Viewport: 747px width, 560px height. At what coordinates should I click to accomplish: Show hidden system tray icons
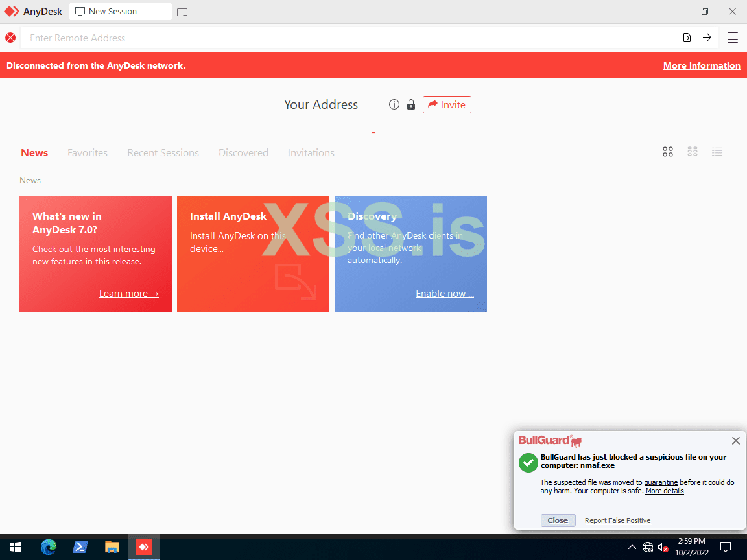click(632, 547)
